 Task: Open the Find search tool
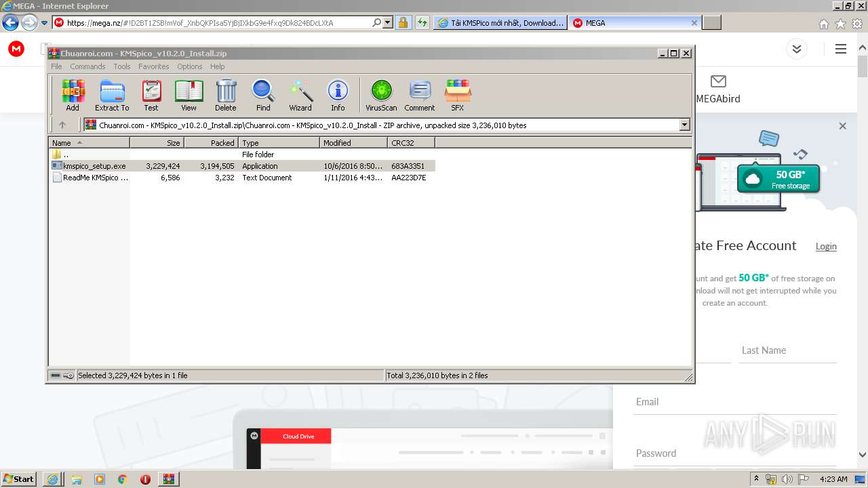[263, 95]
